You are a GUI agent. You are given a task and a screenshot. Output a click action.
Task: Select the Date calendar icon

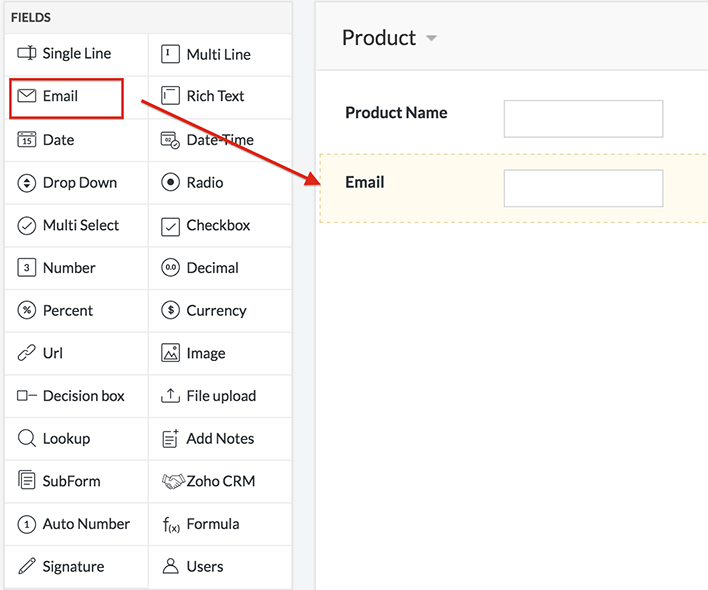27,140
